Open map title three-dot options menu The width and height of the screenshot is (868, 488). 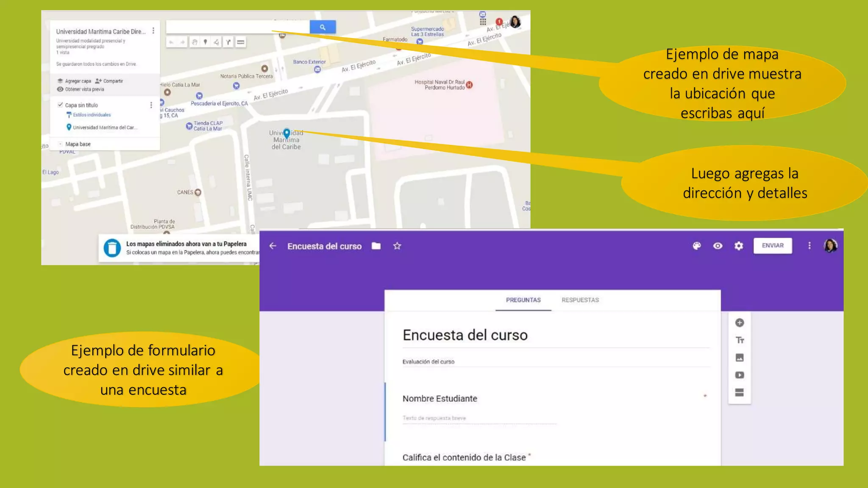[153, 31]
